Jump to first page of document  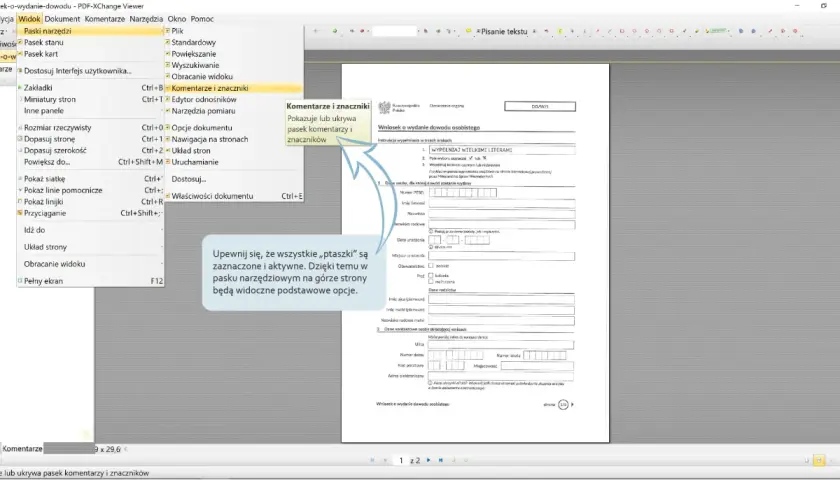(x=372, y=460)
